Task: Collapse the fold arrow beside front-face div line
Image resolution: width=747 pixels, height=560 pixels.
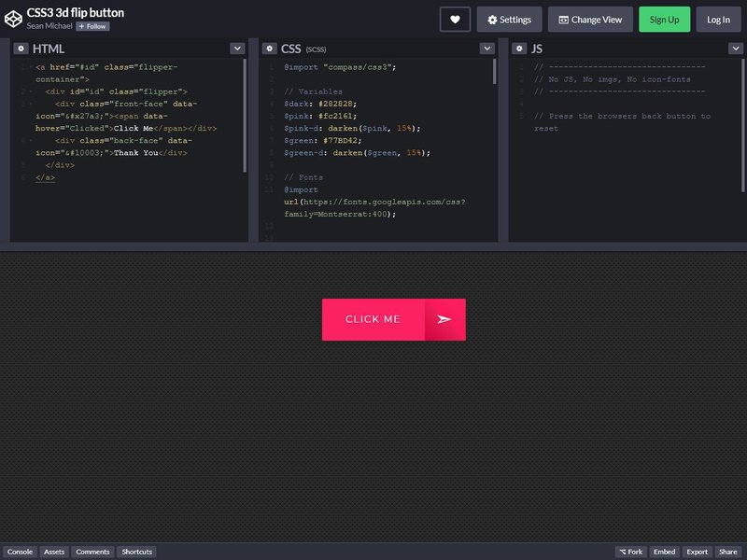Action: tap(31, 104)
